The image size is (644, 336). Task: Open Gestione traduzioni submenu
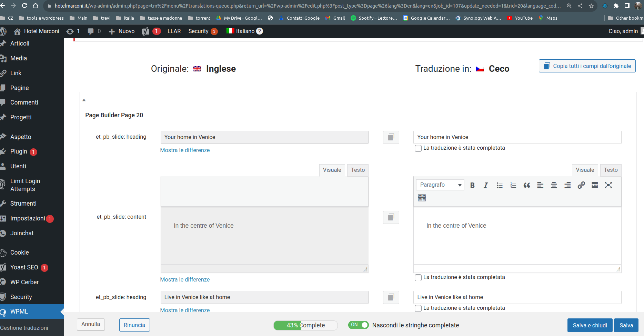24,328
